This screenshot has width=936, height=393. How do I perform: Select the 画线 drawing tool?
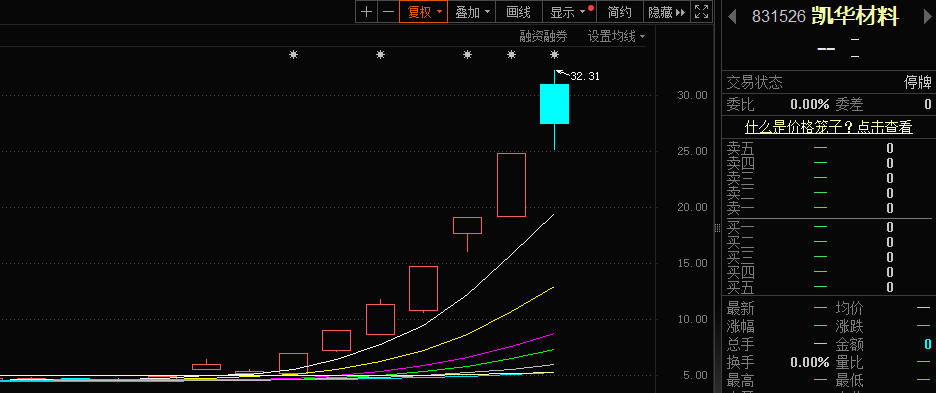tap(518, 12)
